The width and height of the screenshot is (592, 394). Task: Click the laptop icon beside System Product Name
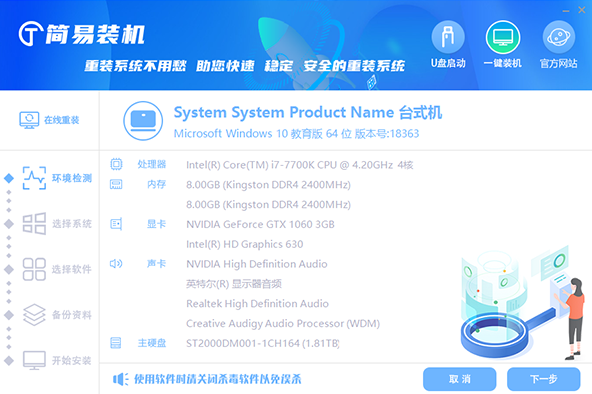coord(143,121)
